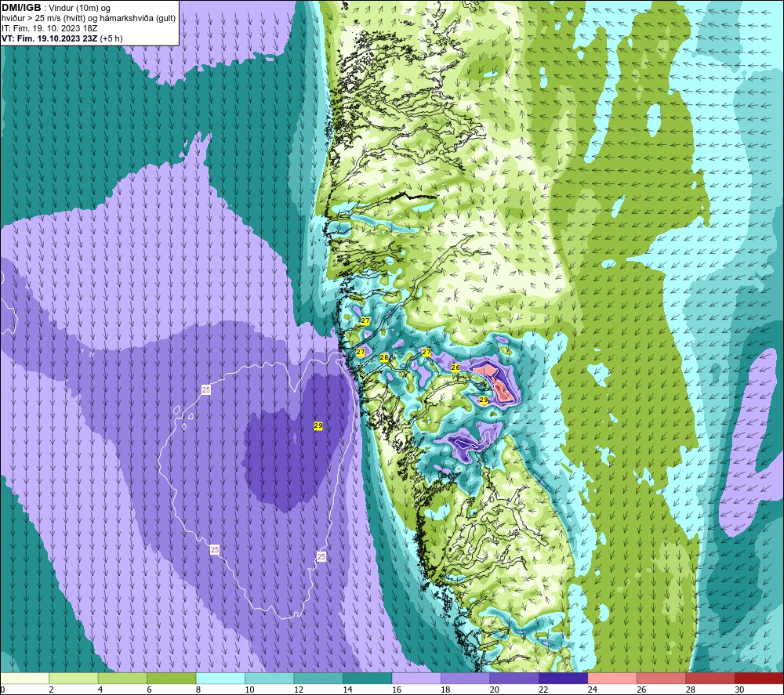Click the 28–30 red legend swatch

710,678
